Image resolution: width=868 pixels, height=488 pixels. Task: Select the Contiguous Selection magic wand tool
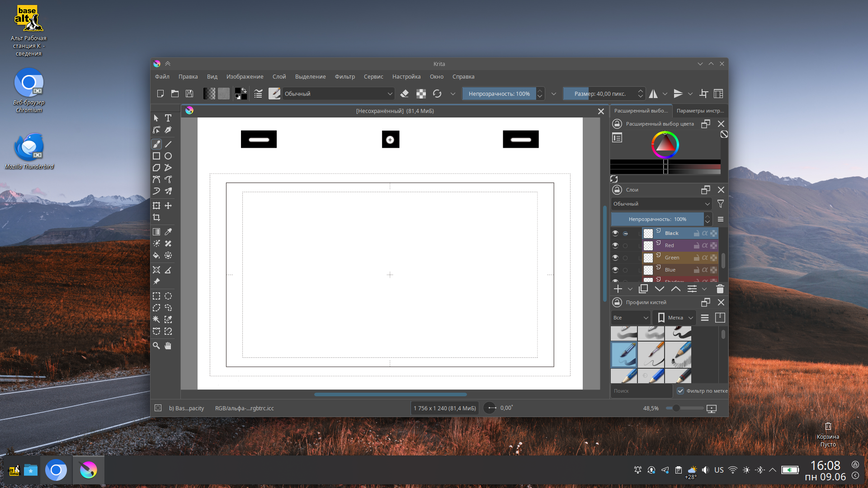pos(156,319)
